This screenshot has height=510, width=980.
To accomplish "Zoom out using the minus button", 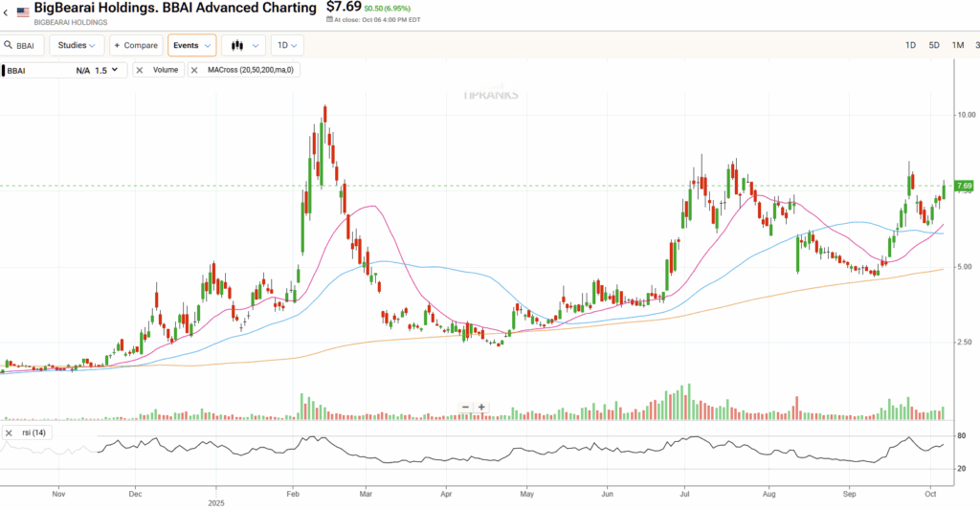I will tap(465, 407).
